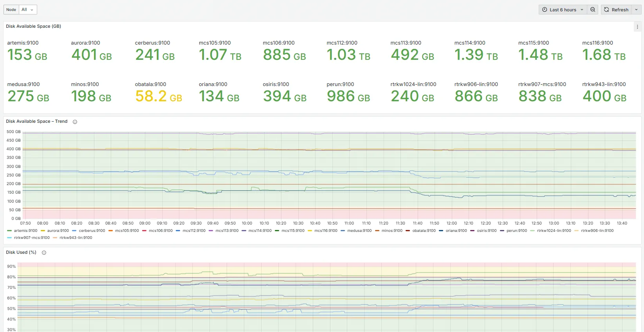Click the mcs105:9100 1.07 TB stat value
This screenshot has height=332, width=644.
220,55
